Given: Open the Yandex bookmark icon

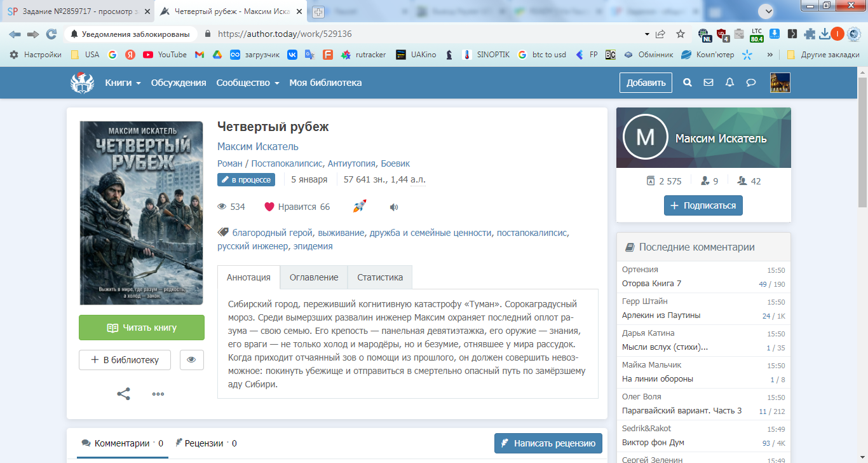Looking at the screenshot, I should pos(130,55).
